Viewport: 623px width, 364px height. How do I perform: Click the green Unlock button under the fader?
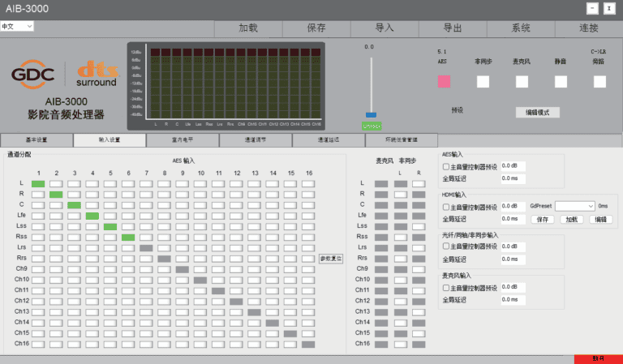click(x=372, y=126)
